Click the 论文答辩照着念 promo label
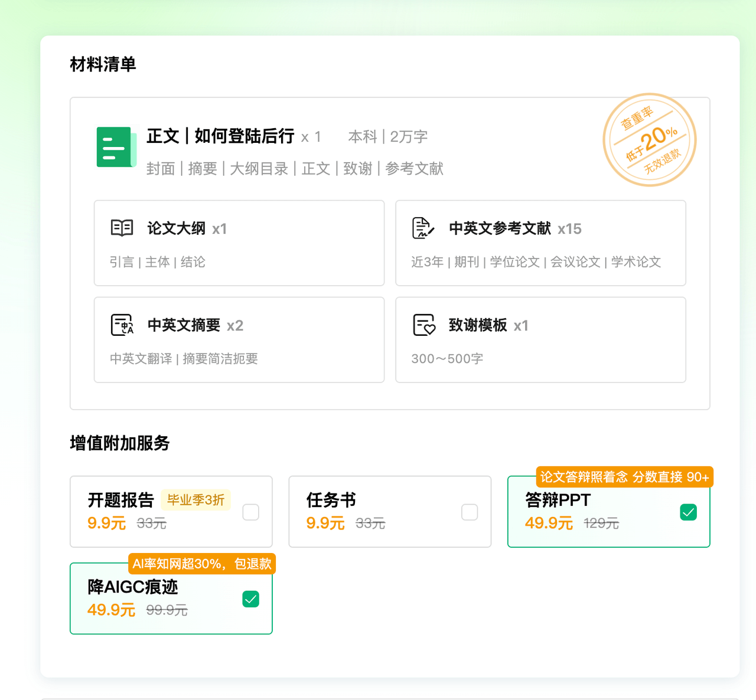Image resolution: width=756 pixels, height=700 pixels. click(624, 477)
